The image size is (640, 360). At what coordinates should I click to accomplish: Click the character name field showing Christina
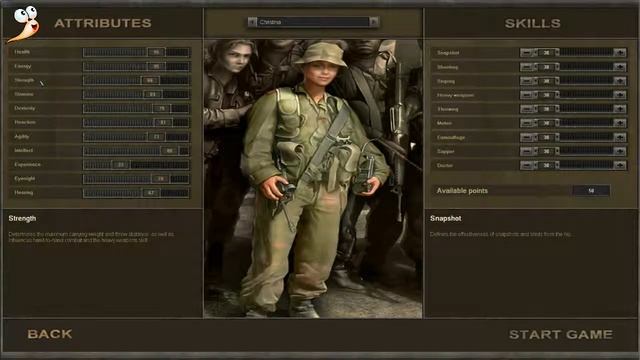coord(313,22)
